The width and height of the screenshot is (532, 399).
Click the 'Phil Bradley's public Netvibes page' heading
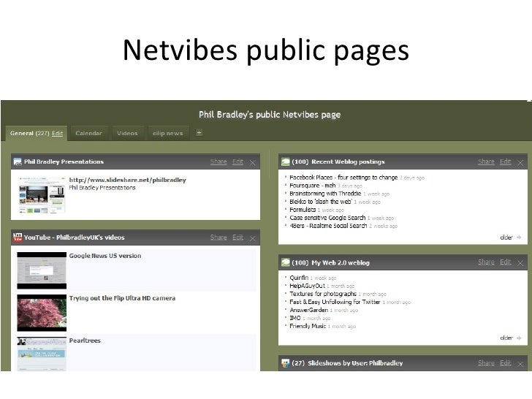click(x=270, y=115)
